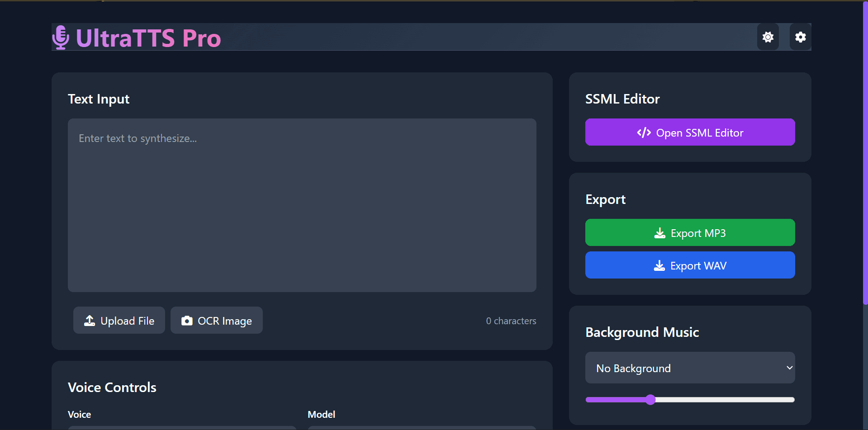Image resolution: width=868 pixels, height=430 pixels.
Task: Click the microphone logo icon
Action: [x=61, y=38]
